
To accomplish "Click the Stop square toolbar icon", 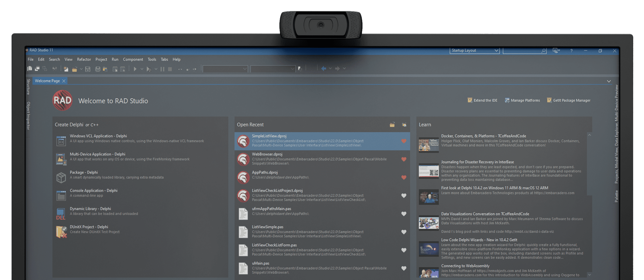I will click(x=170, y=69).
